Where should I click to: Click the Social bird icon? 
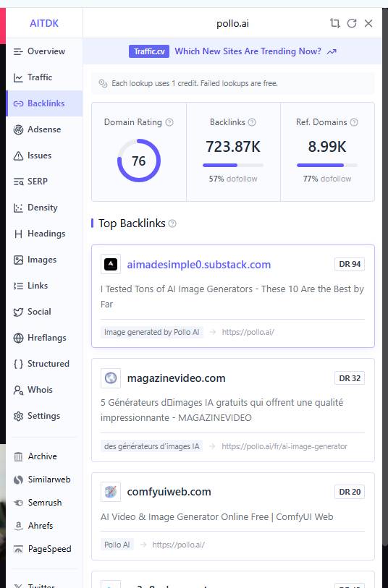click(18, 312)
